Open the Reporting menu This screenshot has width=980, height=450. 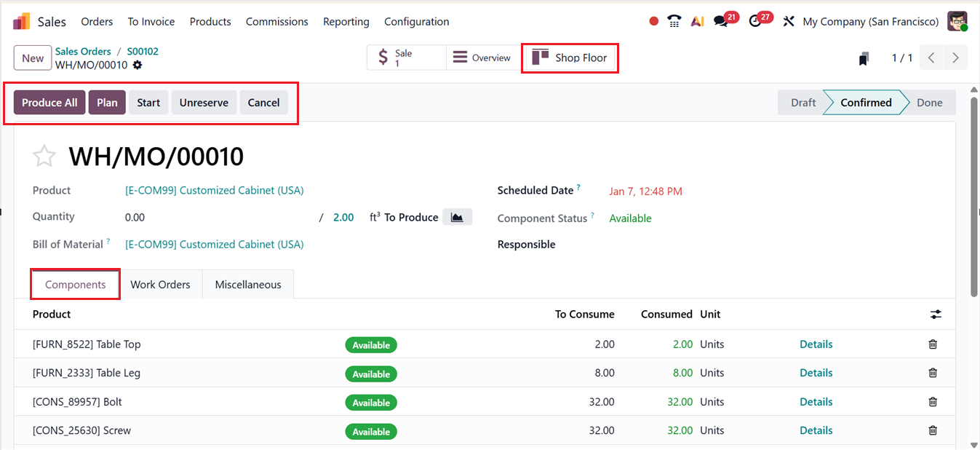[346, 22]
